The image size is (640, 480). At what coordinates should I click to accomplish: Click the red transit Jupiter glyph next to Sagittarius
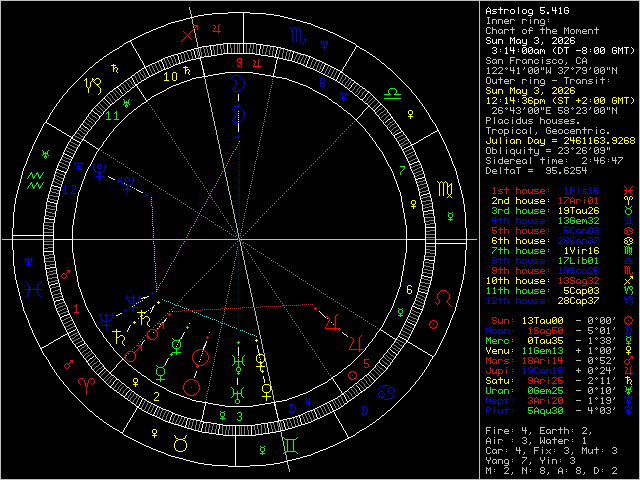[218, 29]
